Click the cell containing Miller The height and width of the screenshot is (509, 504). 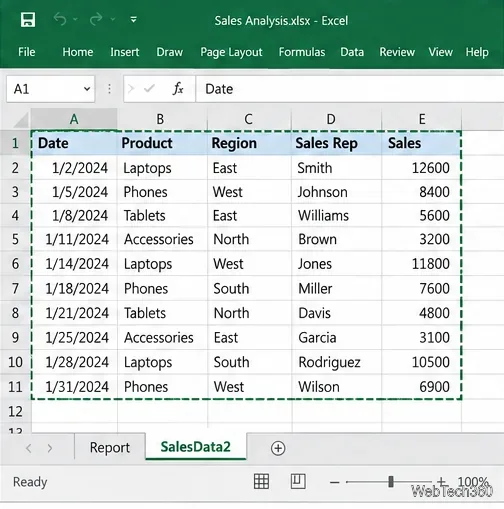pyautogui.click(x=336, y=288)
